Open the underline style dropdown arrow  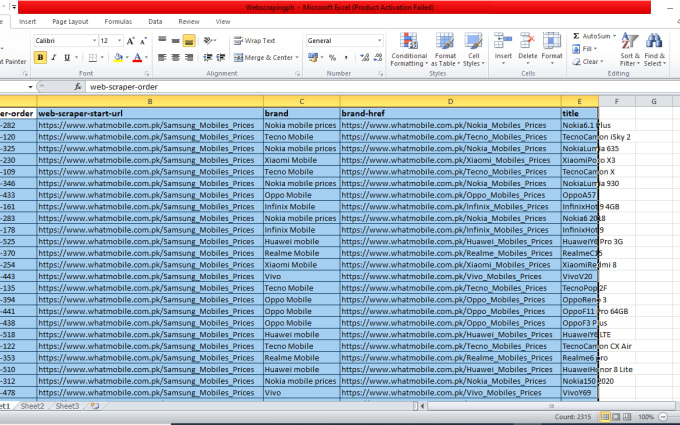click(77, 57)
